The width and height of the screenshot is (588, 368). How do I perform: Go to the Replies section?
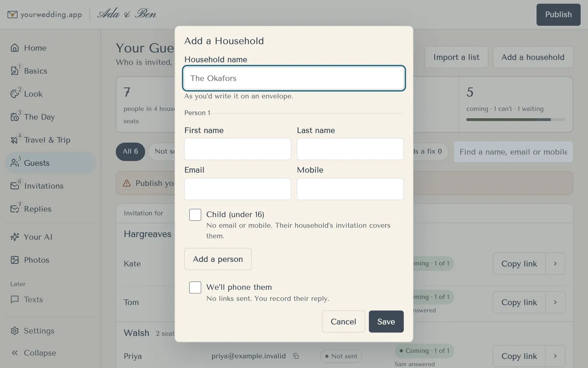pyautogui.click(x=50, y=209)
